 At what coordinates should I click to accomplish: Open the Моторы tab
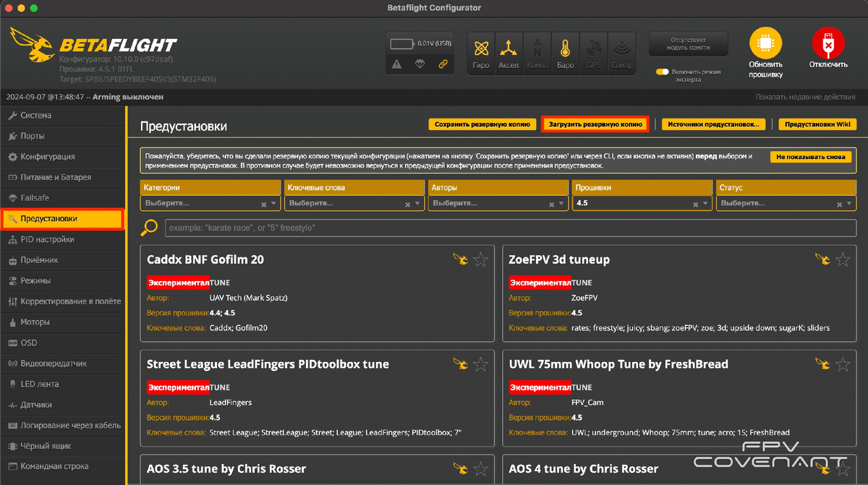point(62,322)
